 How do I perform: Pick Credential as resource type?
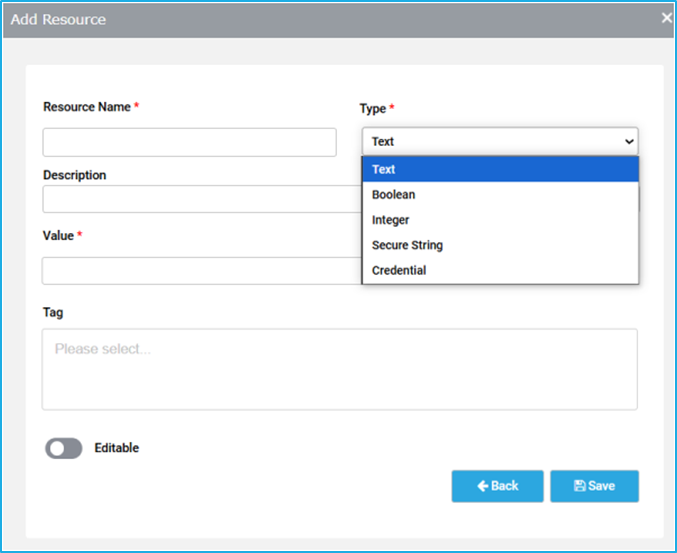[x=500, y=270]
